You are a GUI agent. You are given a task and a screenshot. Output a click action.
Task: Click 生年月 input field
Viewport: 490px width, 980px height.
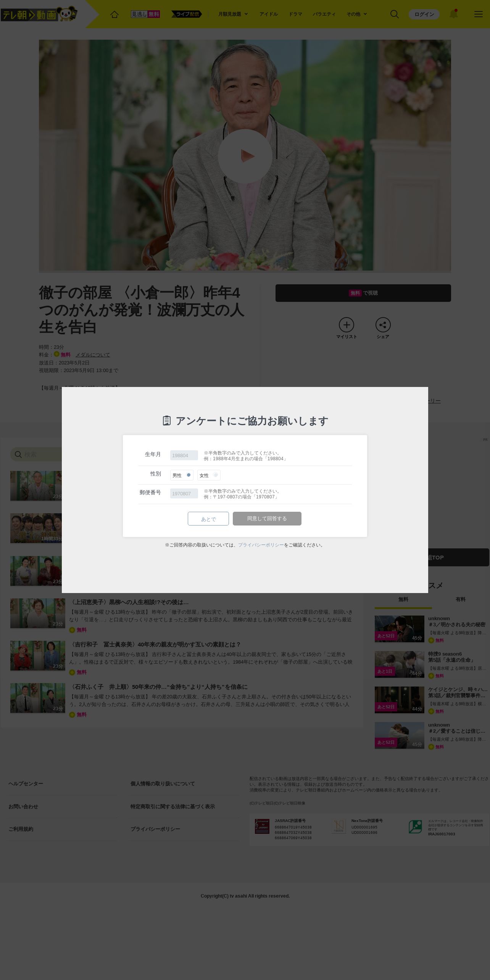coord(184,455)
